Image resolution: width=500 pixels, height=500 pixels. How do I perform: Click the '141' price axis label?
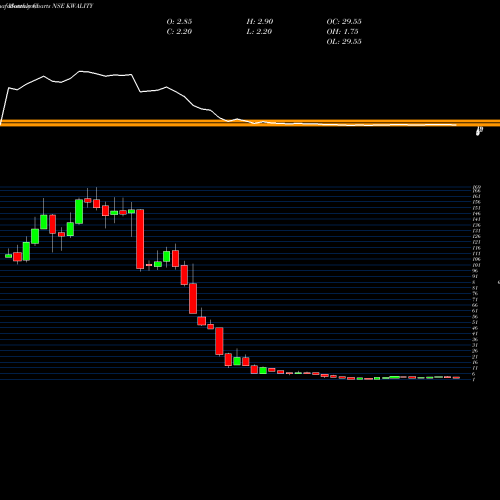click(476, 219)
